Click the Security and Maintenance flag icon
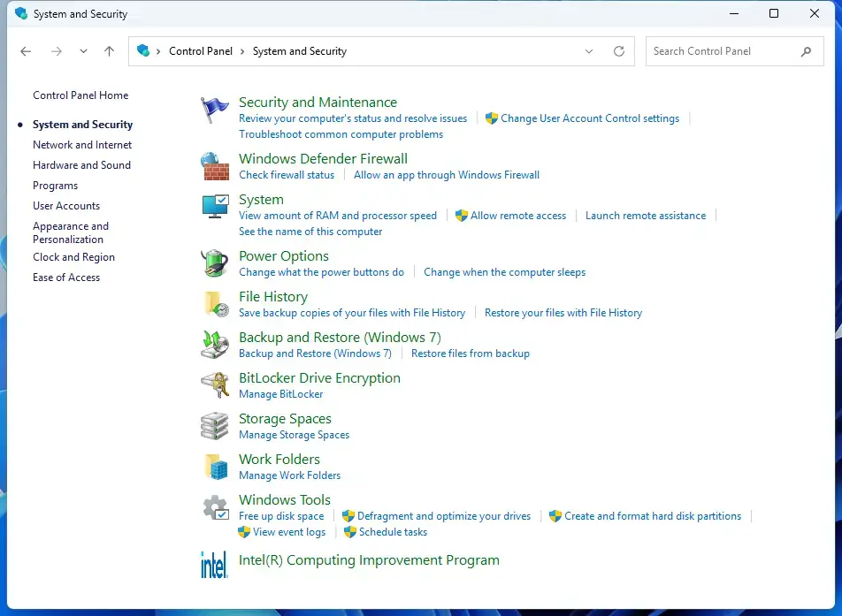This screenshot has height=616, width=842. (x=215, y=110)
